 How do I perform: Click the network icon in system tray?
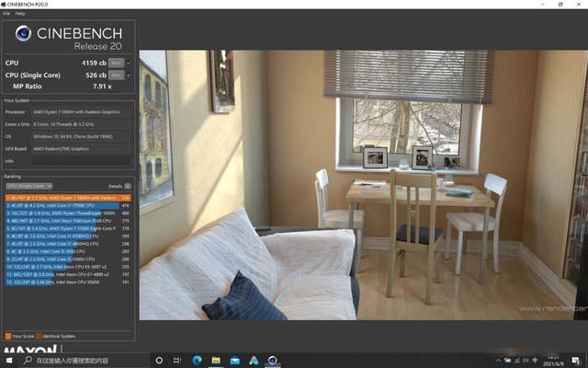tap(516, 361)
